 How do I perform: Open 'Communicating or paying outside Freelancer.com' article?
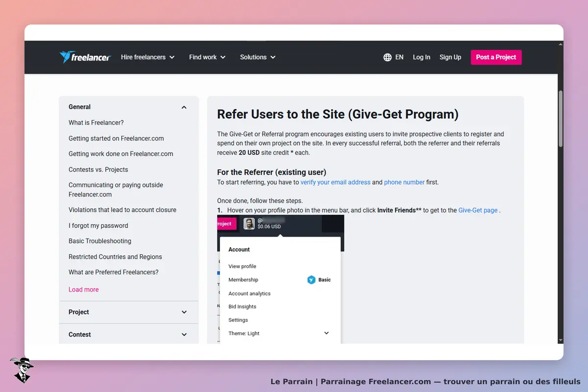tap(116, 190)
